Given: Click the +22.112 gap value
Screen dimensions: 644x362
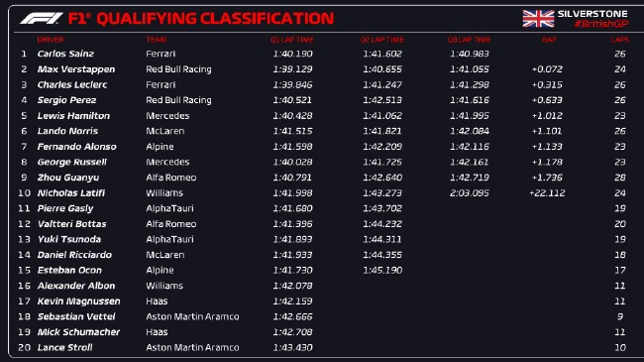Looking at the screenshot, I should (x=547, y=193).
